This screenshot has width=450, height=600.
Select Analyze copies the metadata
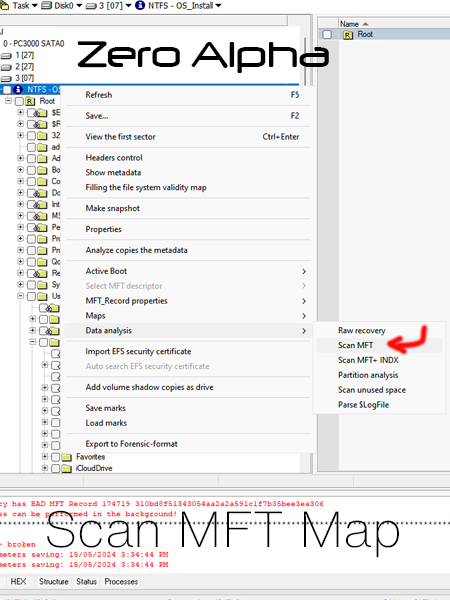coord(188,250)
